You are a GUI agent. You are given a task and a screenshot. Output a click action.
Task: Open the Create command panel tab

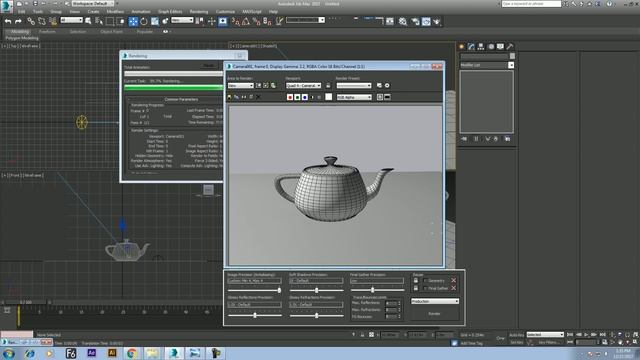pyautogui.click(x=462, y=47)
